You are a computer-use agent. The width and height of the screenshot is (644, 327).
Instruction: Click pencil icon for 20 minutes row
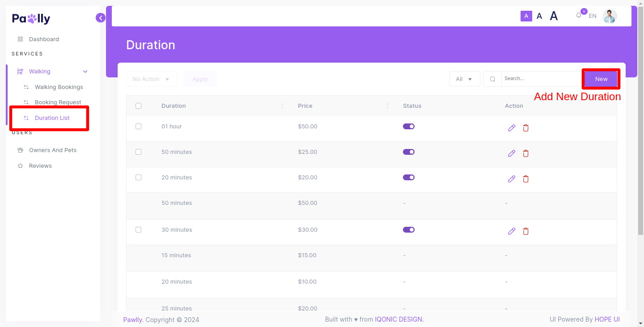click(512, 179)
